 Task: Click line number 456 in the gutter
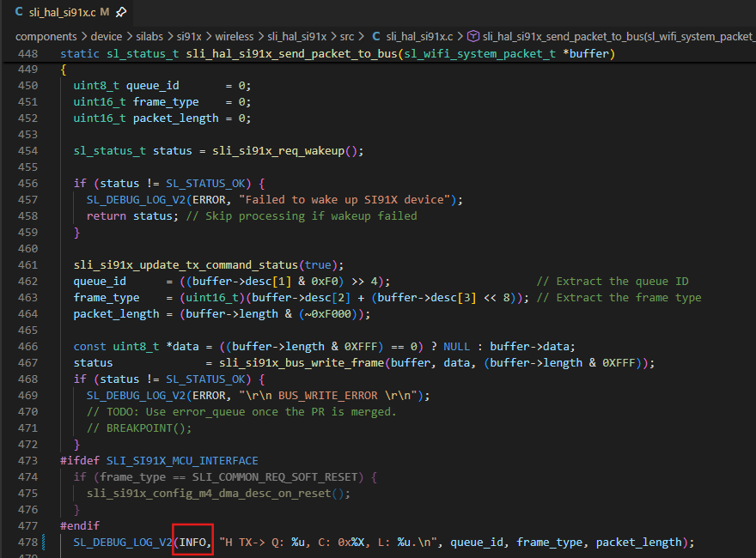[x=27, y=183]
